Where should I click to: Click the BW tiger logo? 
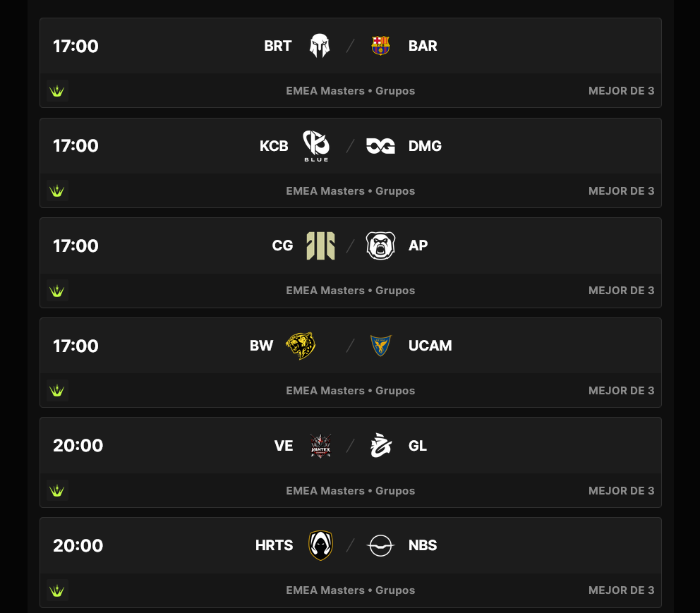pos(300,346)
